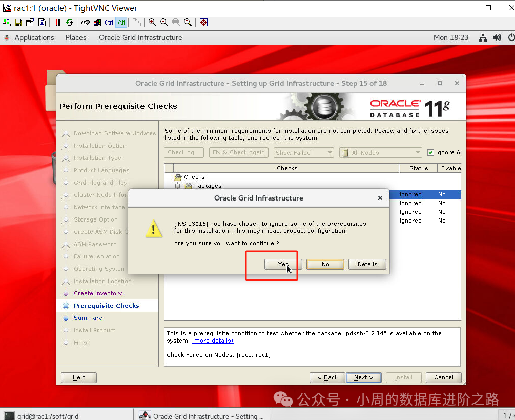The width and height of the screenshot is (515, 420).
Task: Toggle the Ctrl key toolbar button
Action: click(x=109, y=23)
